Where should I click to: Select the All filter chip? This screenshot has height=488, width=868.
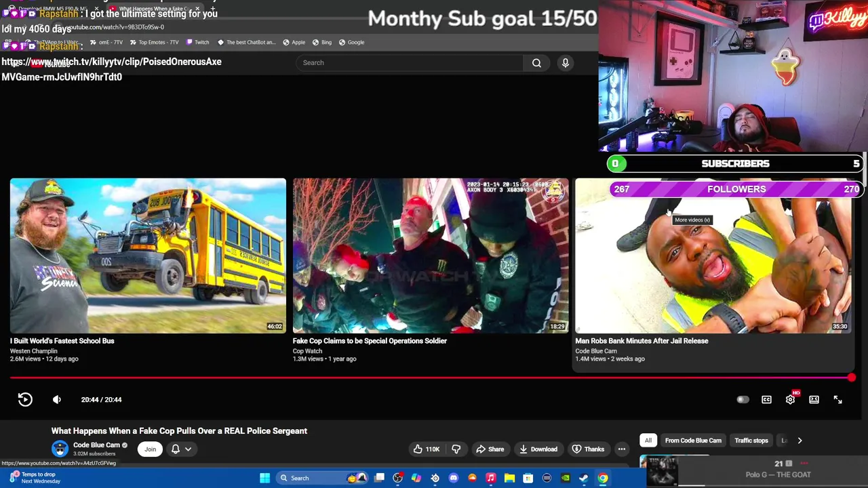648,441
